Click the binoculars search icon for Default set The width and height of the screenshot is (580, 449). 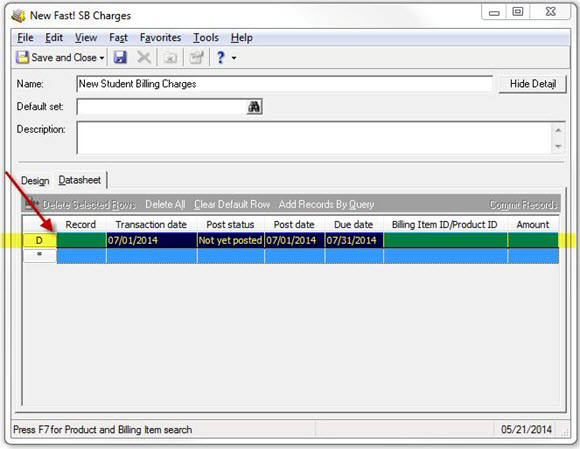pos(254,107)
